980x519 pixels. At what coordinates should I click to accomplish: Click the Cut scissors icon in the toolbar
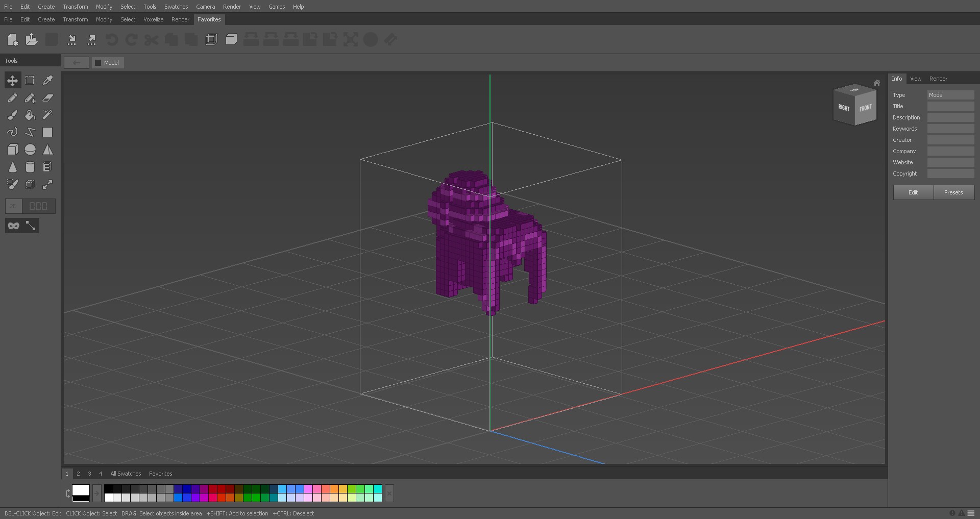click(x=151, y=40)
